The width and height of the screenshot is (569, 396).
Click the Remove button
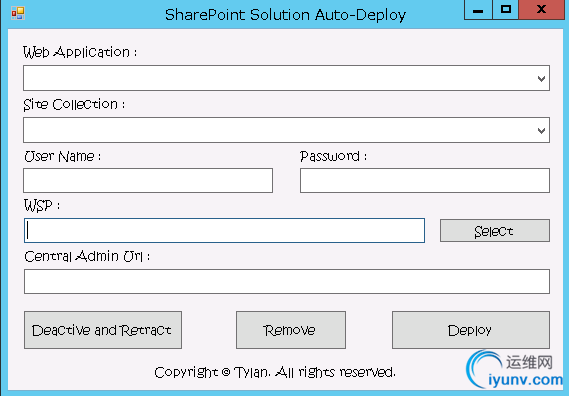291,330
